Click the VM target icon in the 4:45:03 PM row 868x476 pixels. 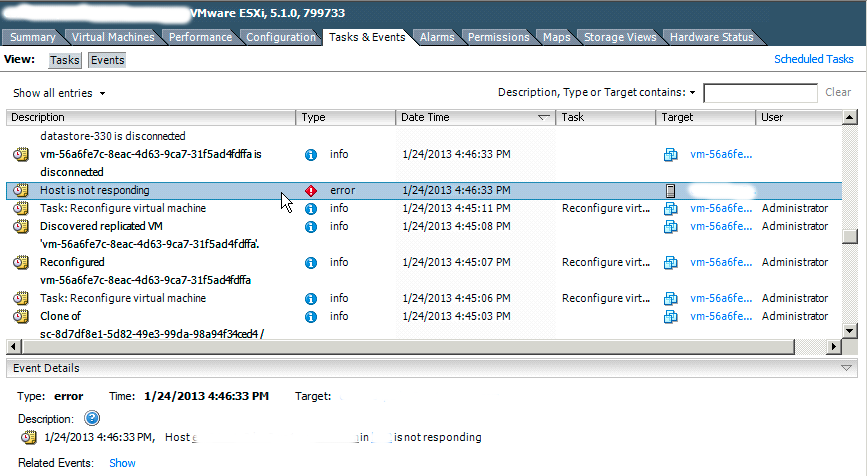[671, 317]
